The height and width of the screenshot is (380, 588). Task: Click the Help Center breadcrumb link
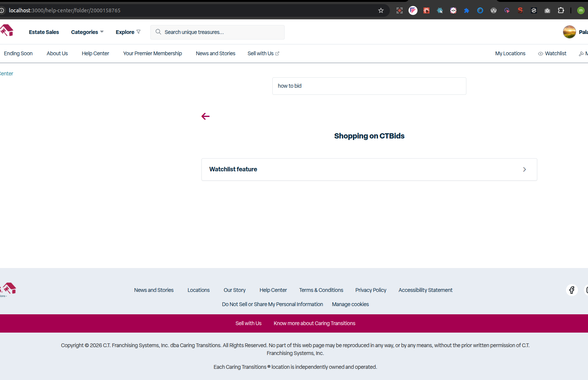6,74
